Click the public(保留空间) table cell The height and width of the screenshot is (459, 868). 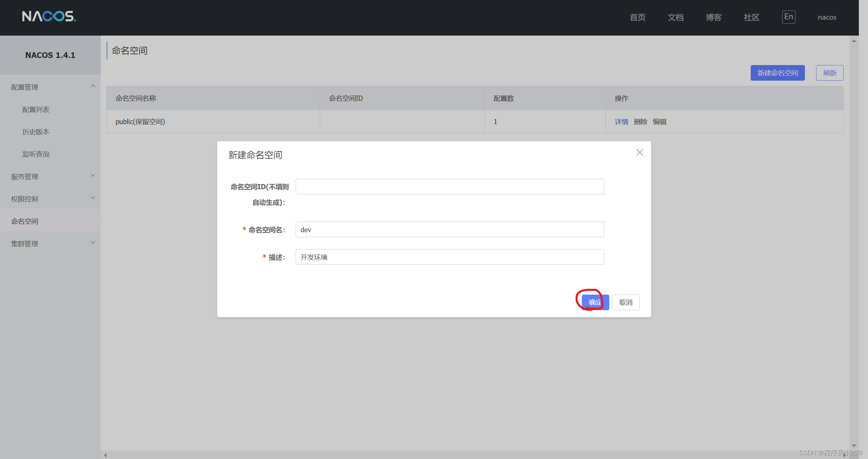click(x=213, y=121)
